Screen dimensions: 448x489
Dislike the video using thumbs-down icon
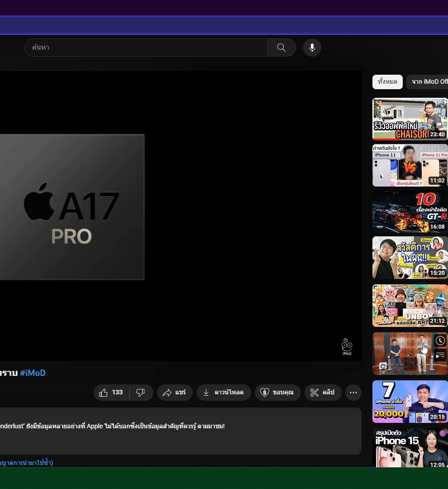click(141, 392)
